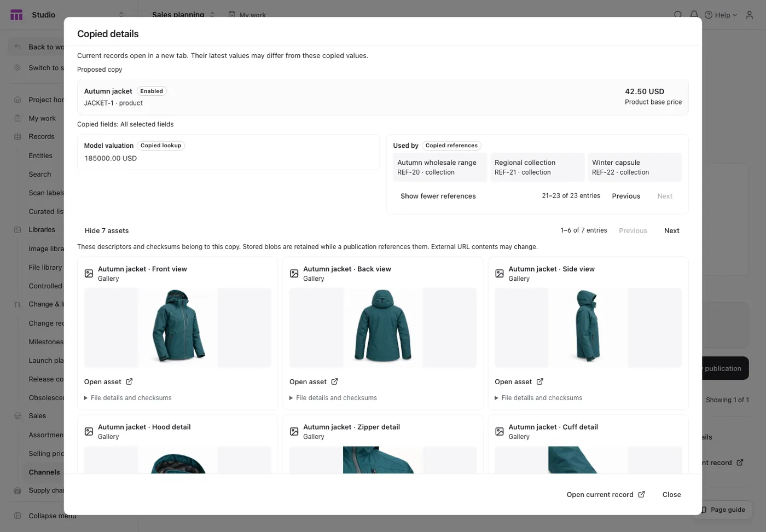Open the Regional collection REF-21 reference
766x532 pixels.
coord(537,167)
